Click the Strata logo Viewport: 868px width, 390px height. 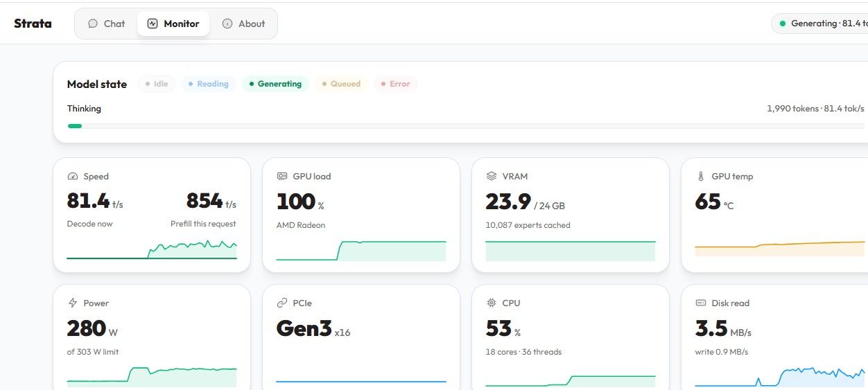coord(33,24)
